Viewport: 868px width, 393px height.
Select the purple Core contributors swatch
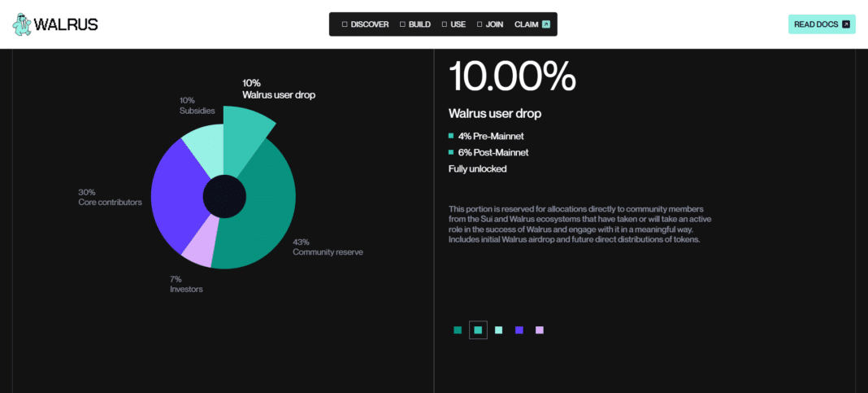[x=519, y=330]
